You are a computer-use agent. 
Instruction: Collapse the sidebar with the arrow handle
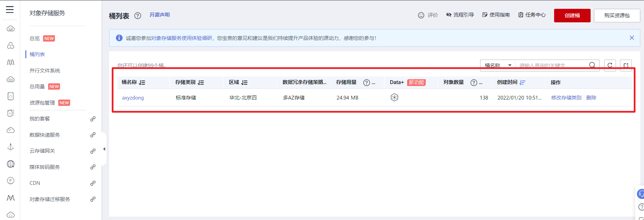point(104,149)
